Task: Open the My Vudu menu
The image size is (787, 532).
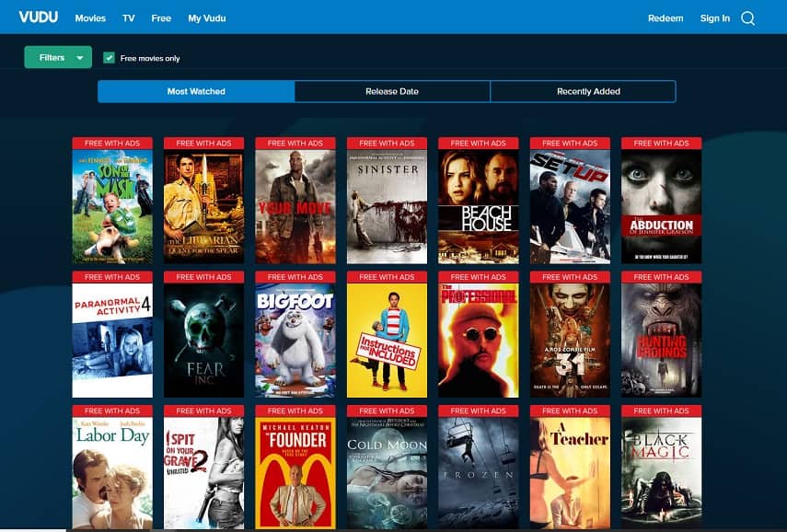Action: click(207, 18)
